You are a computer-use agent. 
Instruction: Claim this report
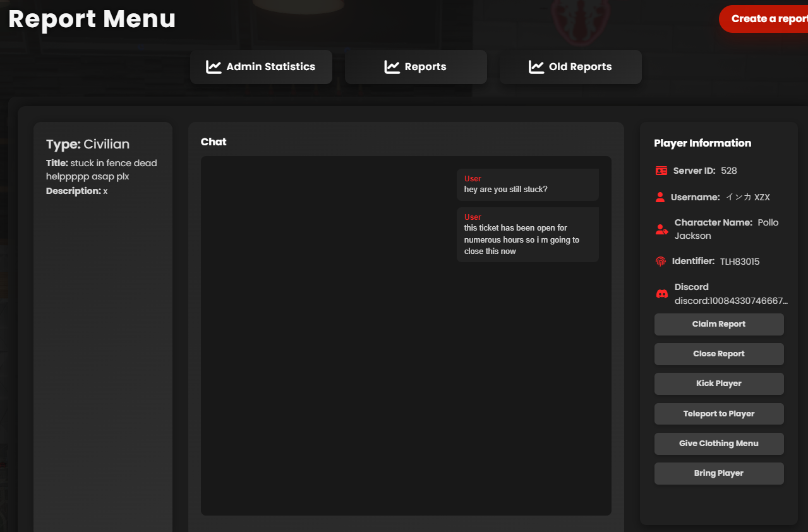(719, 324)
